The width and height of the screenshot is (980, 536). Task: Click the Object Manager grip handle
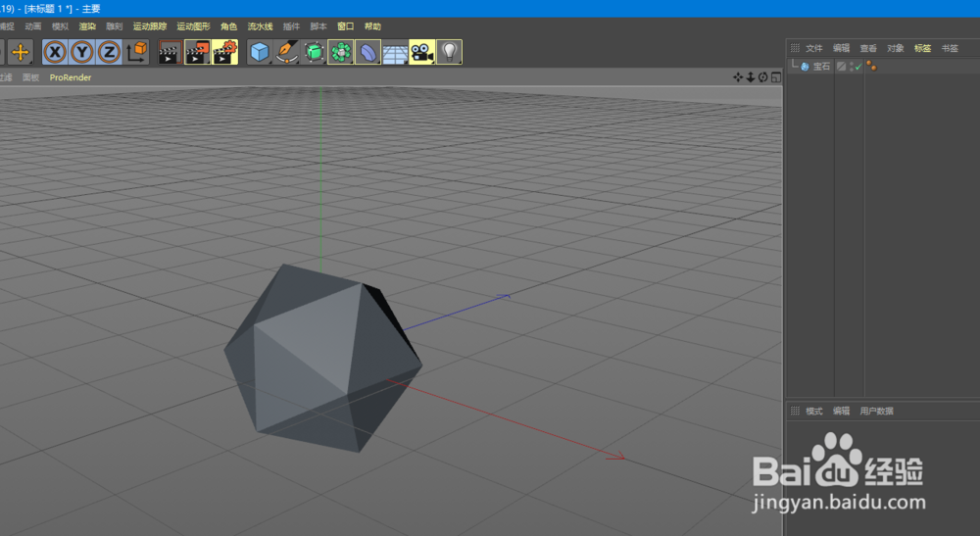[795, 48]
